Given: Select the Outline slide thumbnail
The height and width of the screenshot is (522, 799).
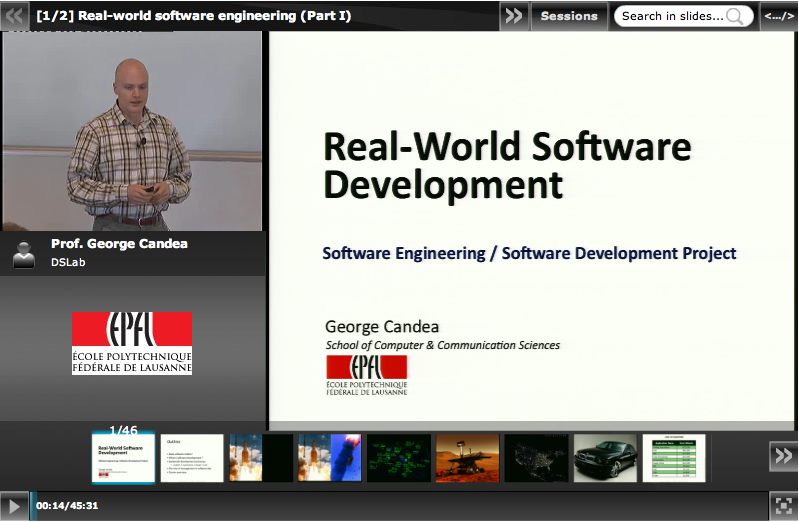Looking at the screenshot, I should click(192, 458).
